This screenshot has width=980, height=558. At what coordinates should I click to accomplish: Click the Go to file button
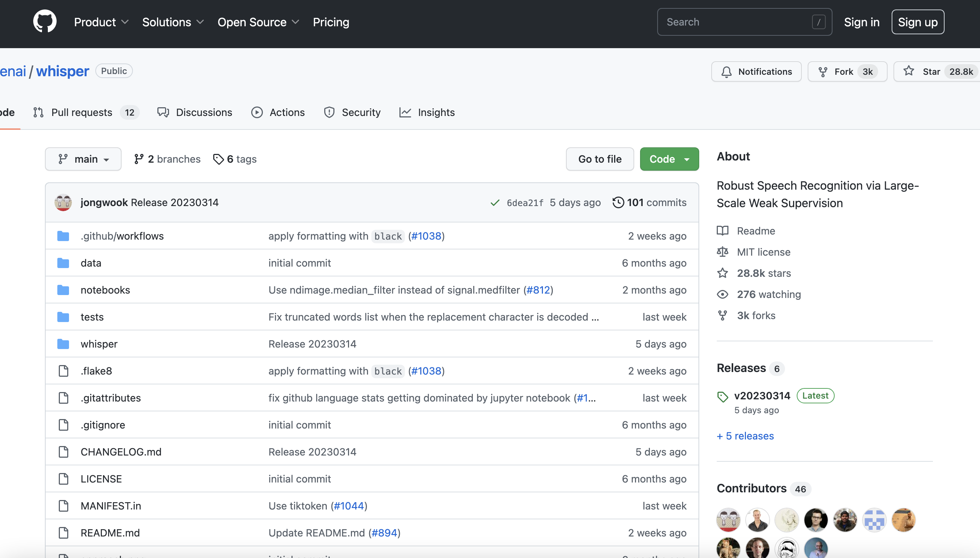coord(599,159)
